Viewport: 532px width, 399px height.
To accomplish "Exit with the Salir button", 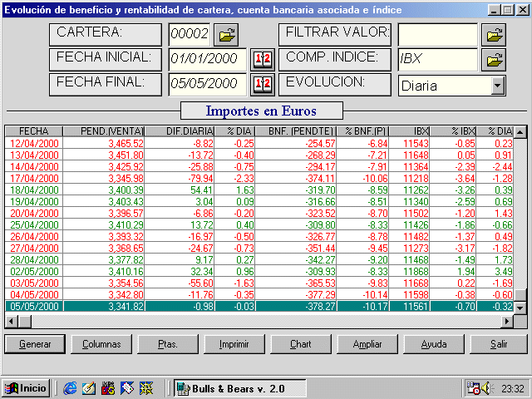I will coord(499,344).
